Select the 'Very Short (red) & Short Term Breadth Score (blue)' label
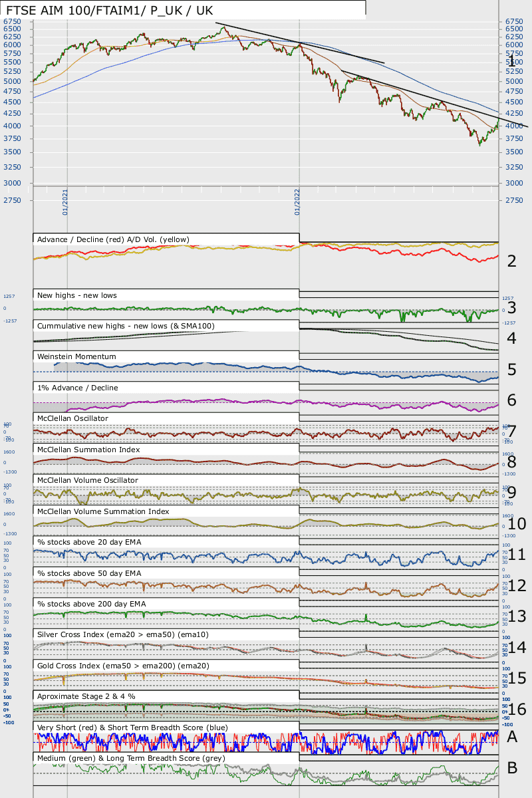The image size is (532, 798). [x=132, y=728]
